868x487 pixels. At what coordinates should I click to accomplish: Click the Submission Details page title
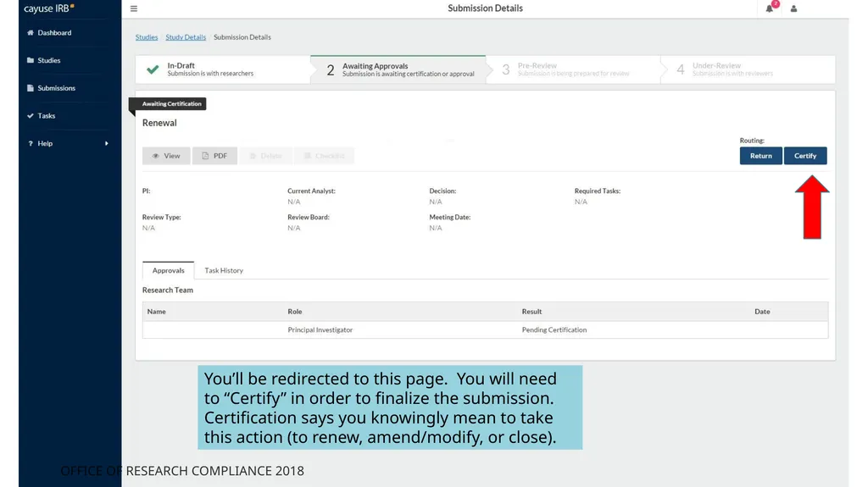485,8
